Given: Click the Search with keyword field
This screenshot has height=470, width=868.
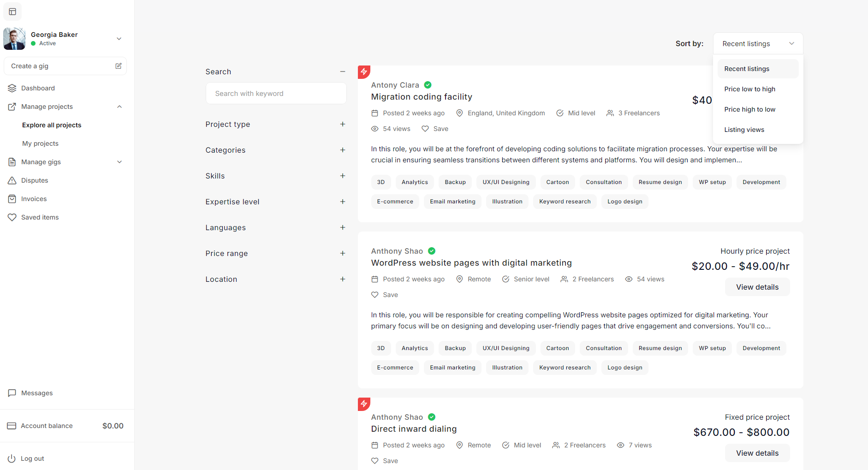Looking at the screenshot, I should (276, 94).
